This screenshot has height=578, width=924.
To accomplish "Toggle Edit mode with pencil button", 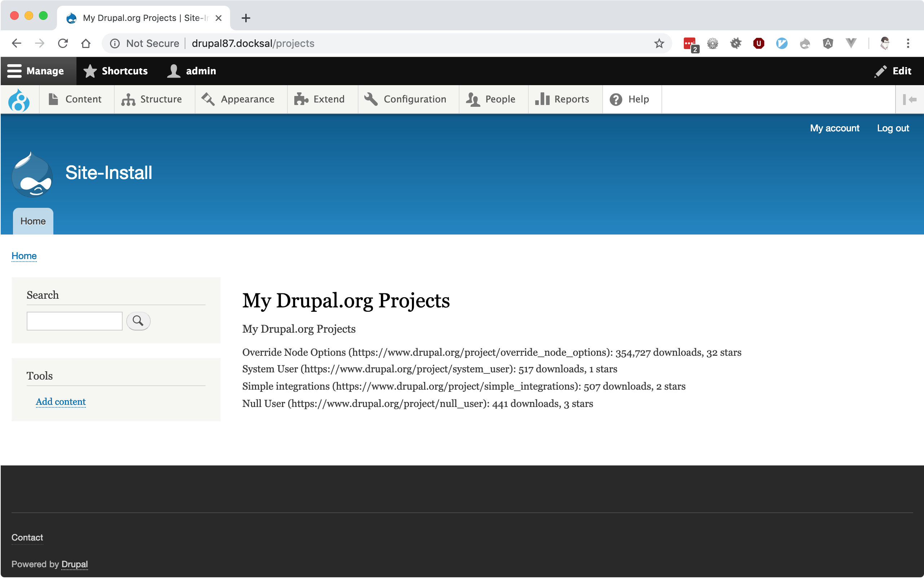I will pos(893,71).
